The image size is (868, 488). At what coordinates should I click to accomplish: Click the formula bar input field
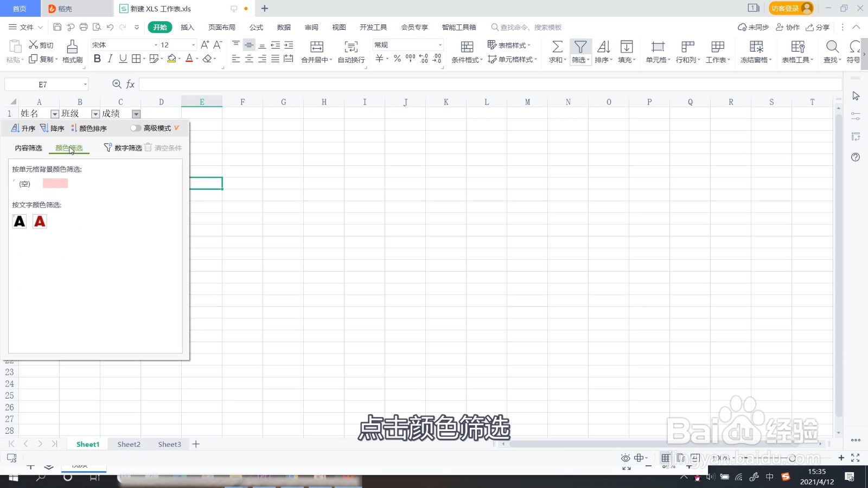(490, 84)
